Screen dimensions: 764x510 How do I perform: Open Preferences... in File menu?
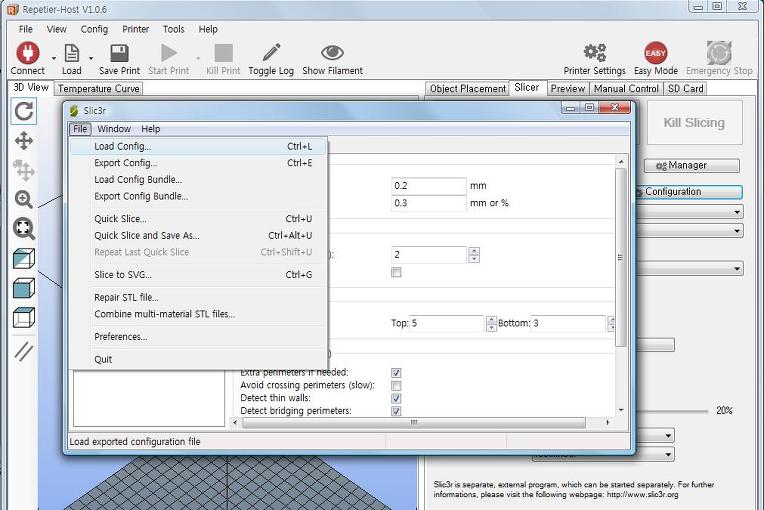coord(199,337)
